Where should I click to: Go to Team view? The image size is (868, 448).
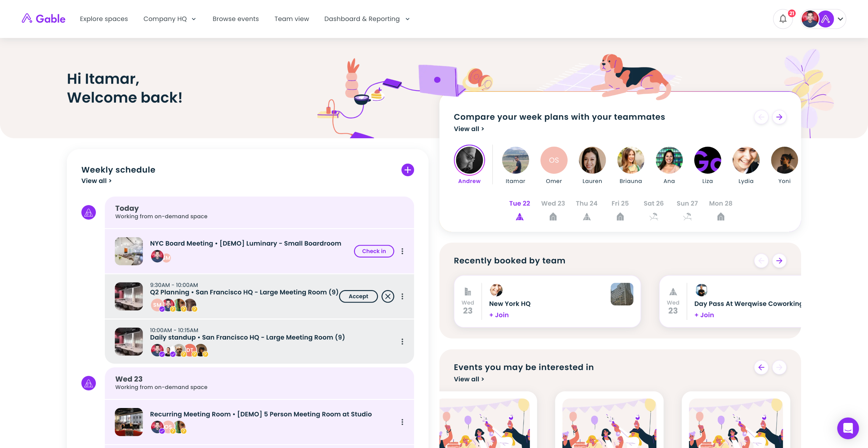(292, 19)
